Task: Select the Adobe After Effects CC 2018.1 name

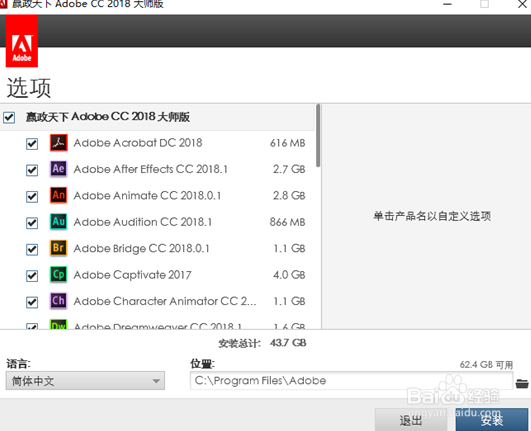Action: (x=150, y=169)
